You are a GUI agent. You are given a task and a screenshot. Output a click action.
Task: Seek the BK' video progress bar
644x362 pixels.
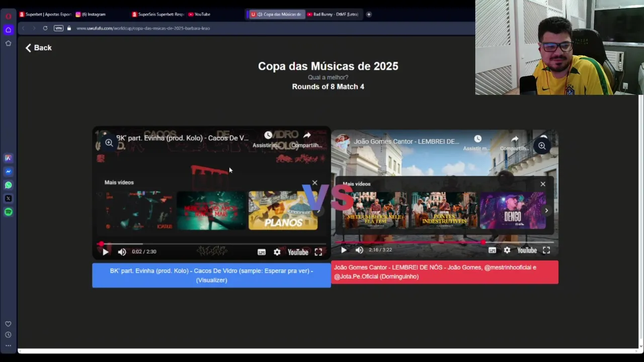click(211, 244)
